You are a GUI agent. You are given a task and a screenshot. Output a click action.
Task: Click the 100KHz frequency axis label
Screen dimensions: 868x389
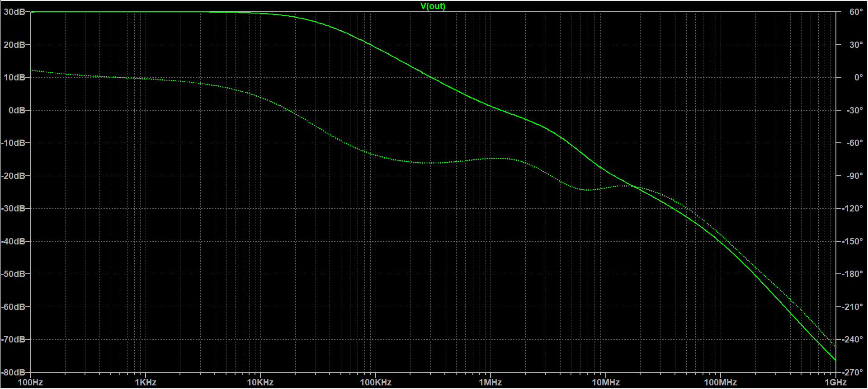[x=376, y=383]
